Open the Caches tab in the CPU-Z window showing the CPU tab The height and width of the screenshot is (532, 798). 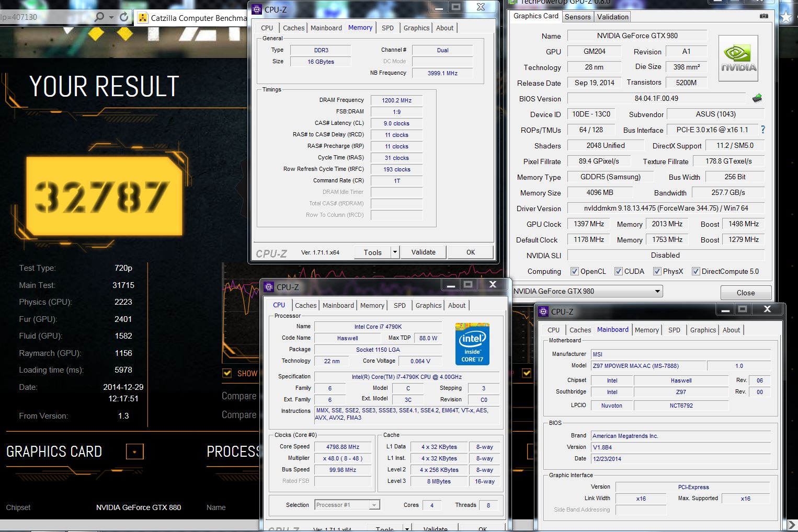point(305,305)
